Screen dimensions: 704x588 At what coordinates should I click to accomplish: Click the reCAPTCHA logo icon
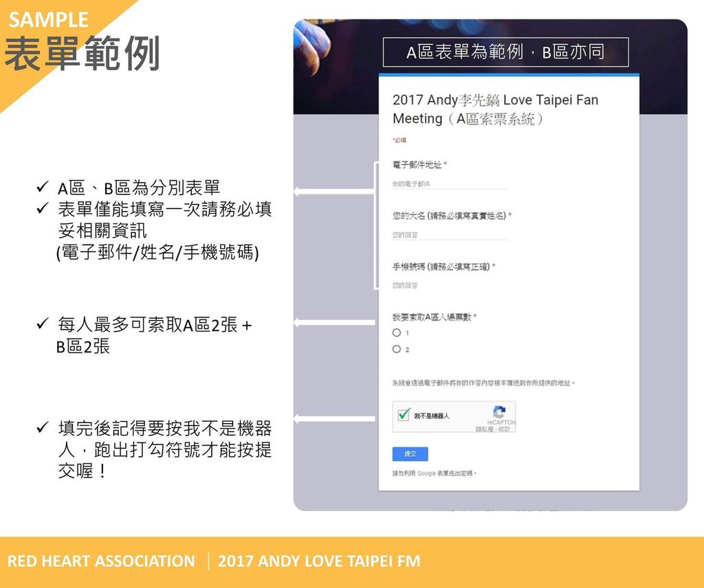[x=499, y=411]
